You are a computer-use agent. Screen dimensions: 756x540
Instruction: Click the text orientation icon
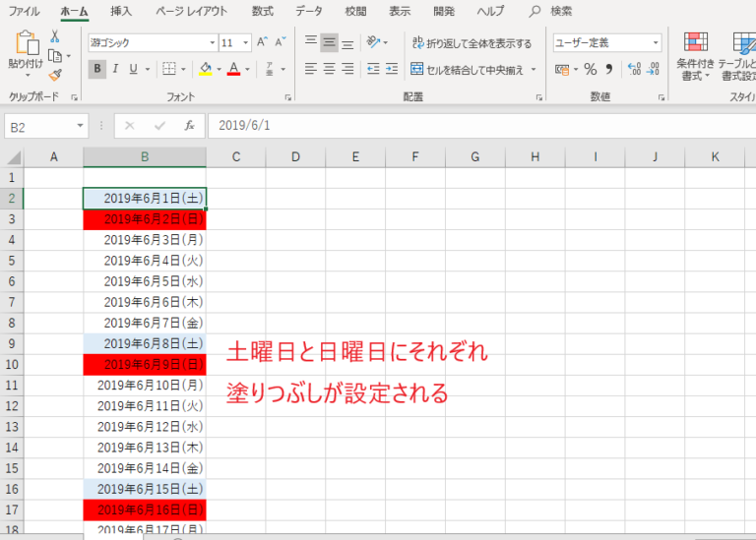(x=374, y=42)
